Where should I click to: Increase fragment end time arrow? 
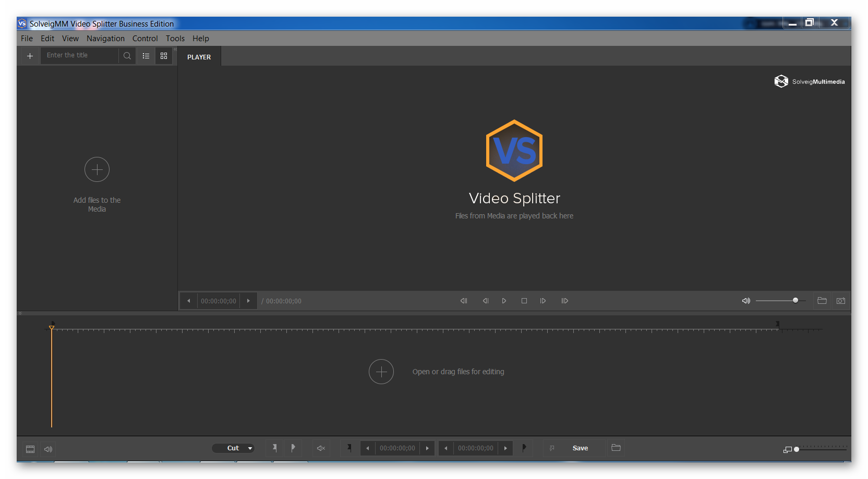pos(505,448)
